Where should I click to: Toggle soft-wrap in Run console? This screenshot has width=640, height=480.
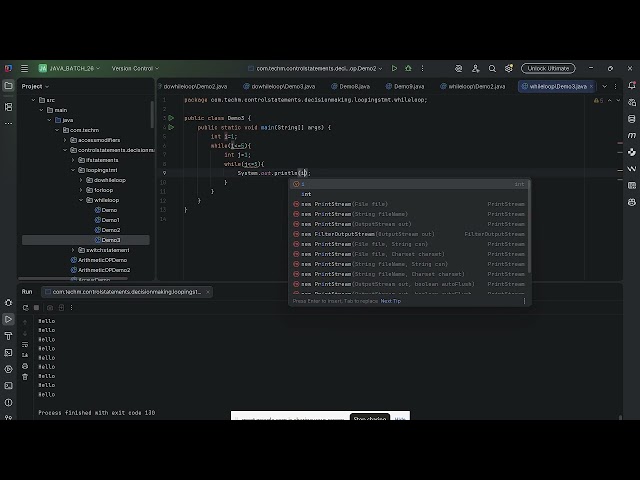pyautogui.click(x=25, y=345)
